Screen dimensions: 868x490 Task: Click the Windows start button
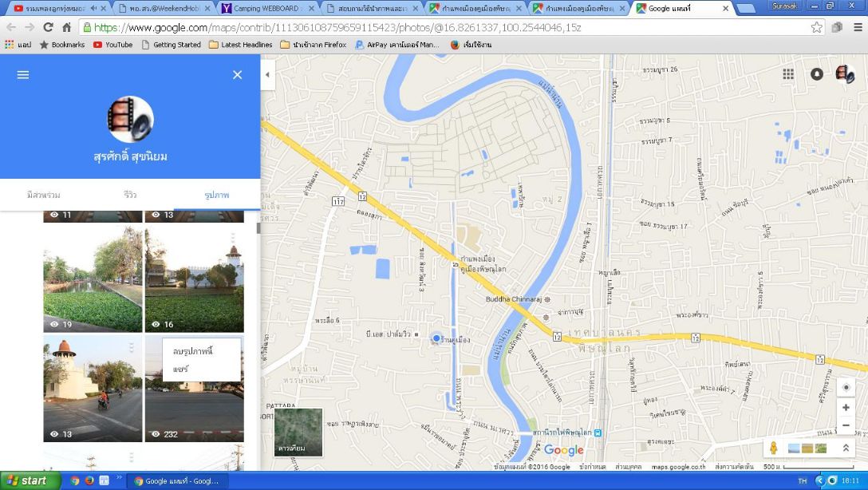point(30,480)
